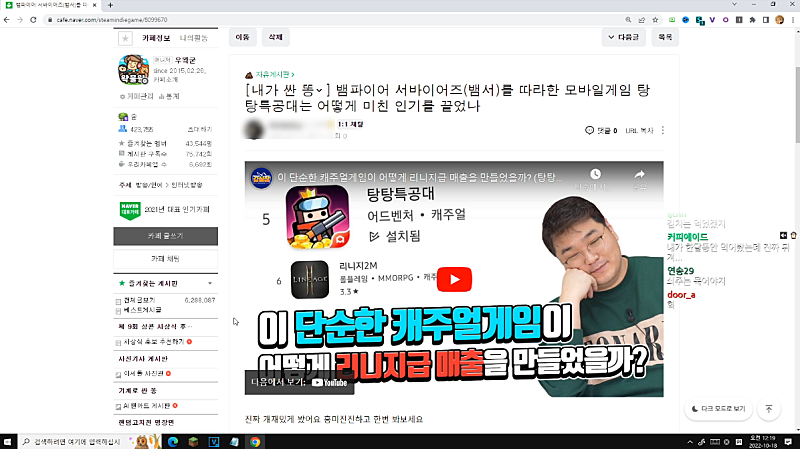Screen dimensions: 800x449
Task: Toggle 다크 모드로 보기
Action: tap(718, 409)
